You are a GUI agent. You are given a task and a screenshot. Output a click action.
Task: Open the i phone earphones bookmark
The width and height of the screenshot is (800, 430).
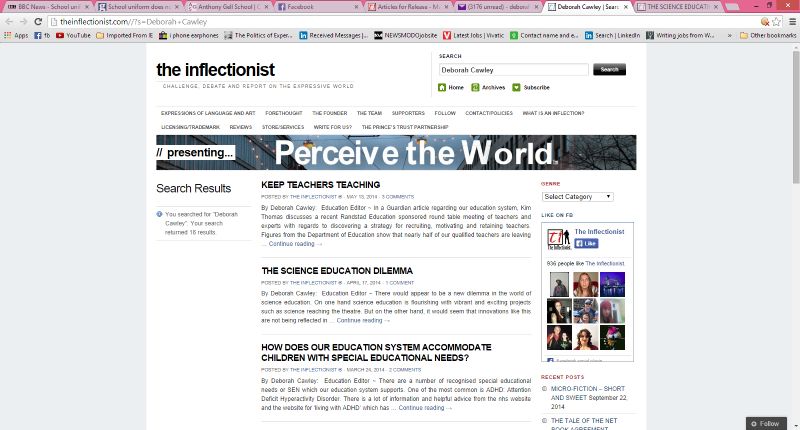(189, 36)
